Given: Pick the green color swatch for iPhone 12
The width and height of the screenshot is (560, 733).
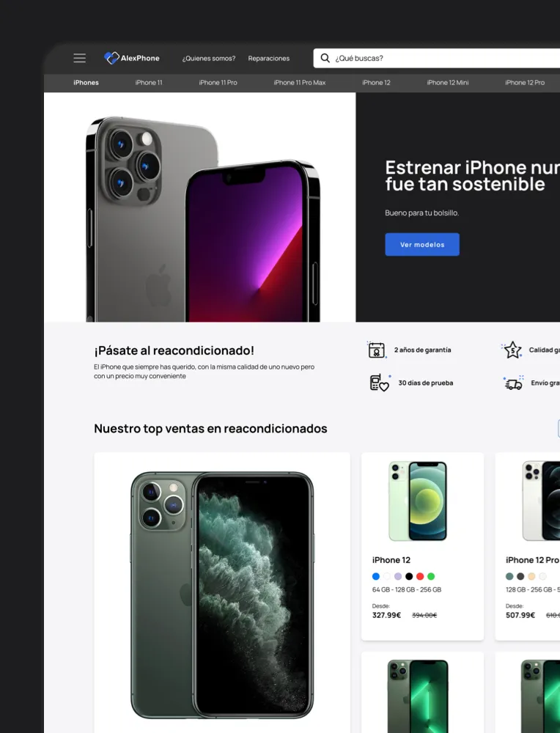Looking at the screenshot, I should pos(431,576).
